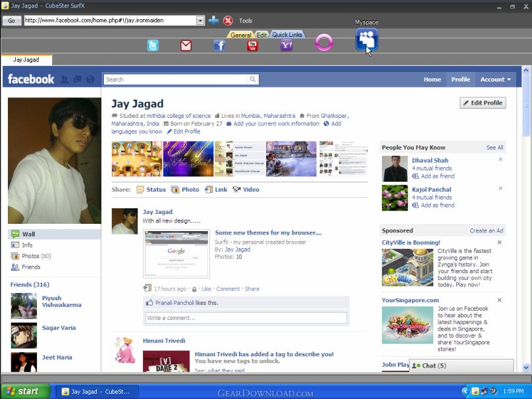The image size is (532, 399).
Task: Click the Facebook search magnifier icon
Action: point(253,80)
